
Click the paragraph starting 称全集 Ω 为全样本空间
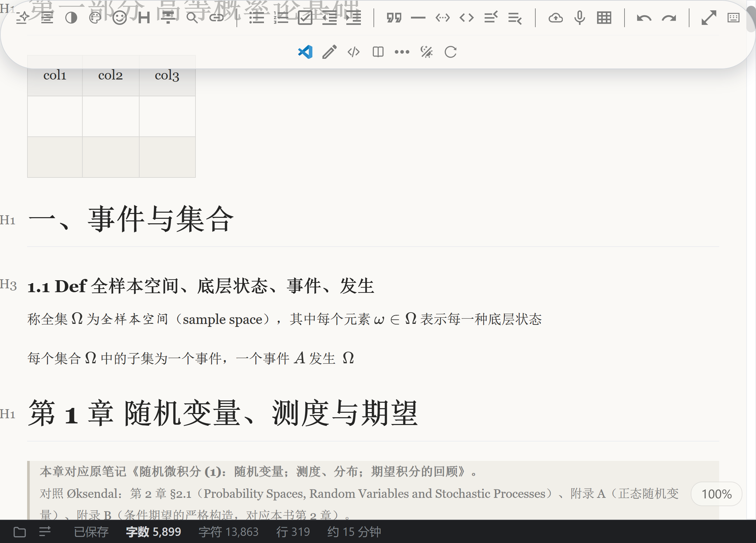[x=285, y=319]
